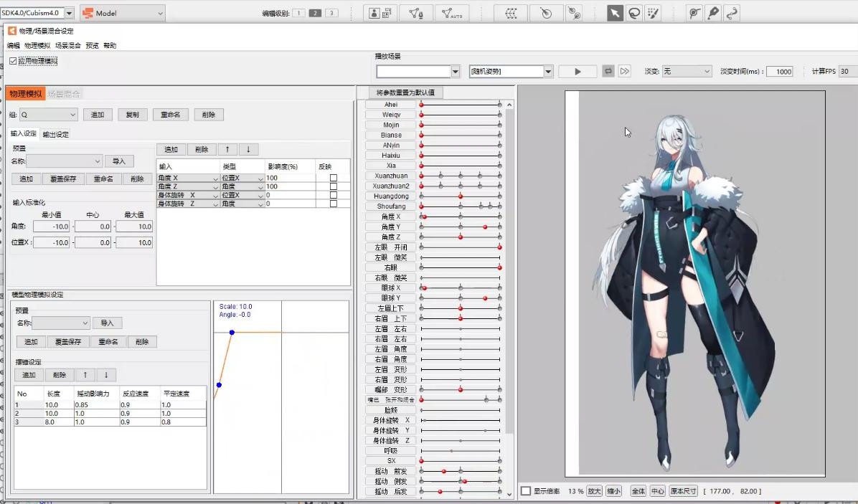Click the texture atlas icon in main toolbar
The height and width of the screenshot is (504, 858).
(380, 13)
